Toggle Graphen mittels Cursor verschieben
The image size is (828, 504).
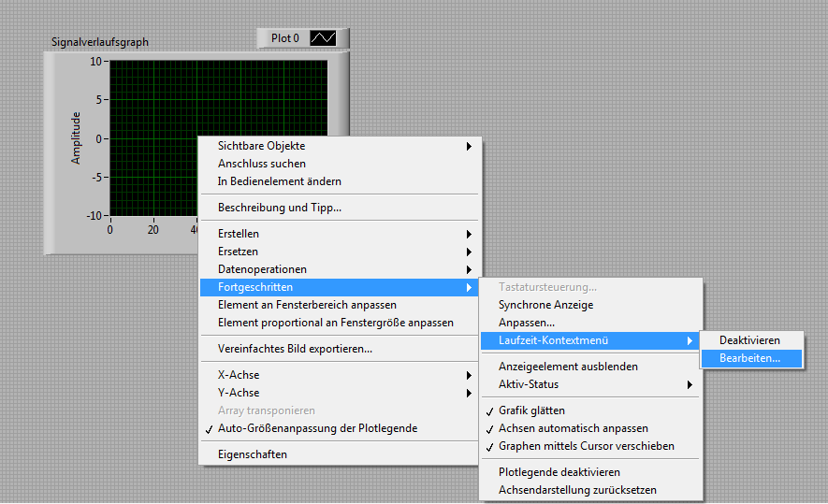click(x=590, y=446)
